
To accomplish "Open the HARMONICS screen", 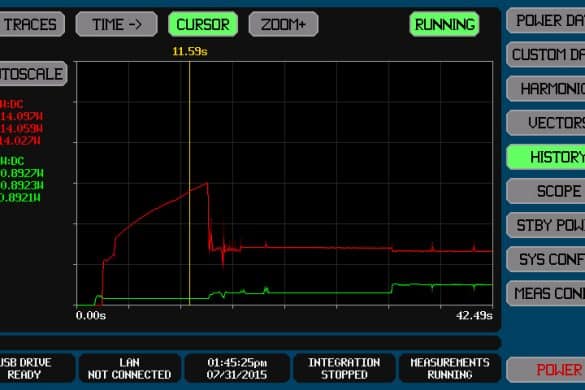I will point(546,89).
